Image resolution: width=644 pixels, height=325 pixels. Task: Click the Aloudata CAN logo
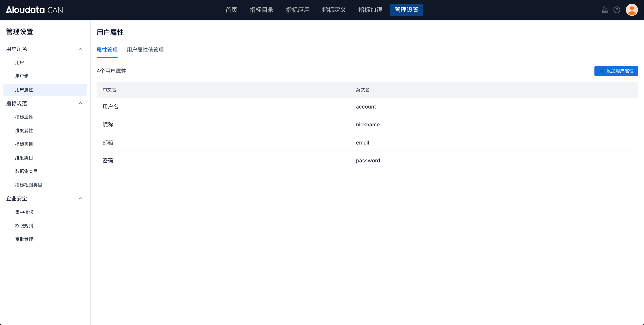click(x=34, y=10)
